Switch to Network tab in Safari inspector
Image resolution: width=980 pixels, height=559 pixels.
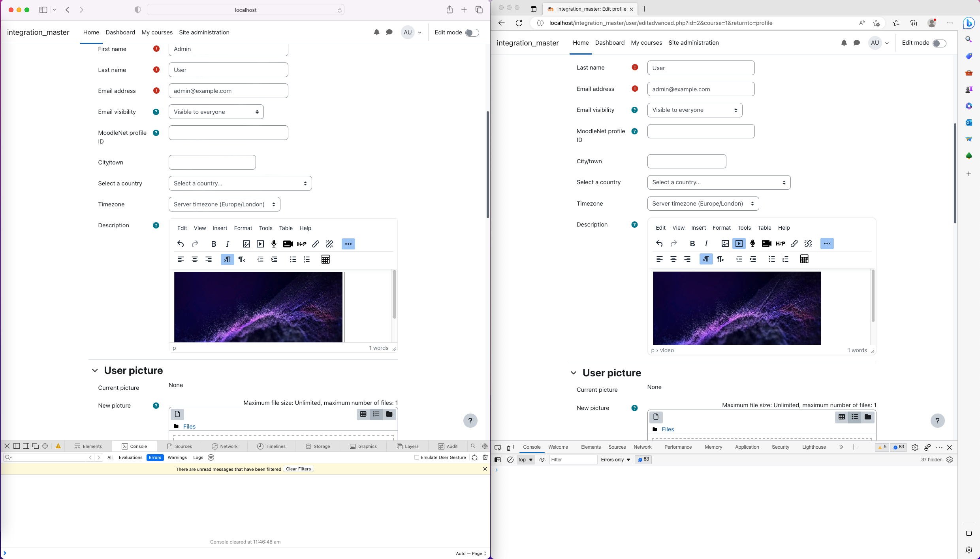[225, 446]
